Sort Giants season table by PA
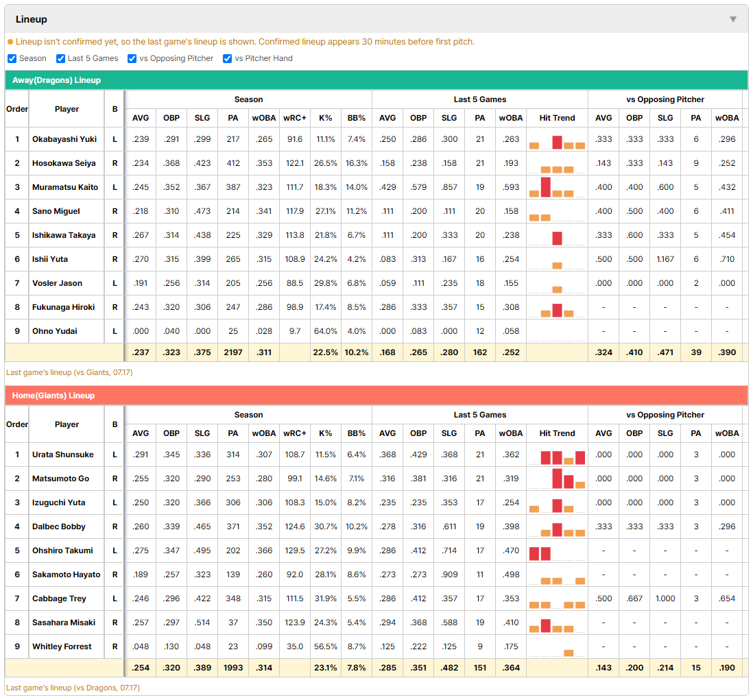 (233, 433)
